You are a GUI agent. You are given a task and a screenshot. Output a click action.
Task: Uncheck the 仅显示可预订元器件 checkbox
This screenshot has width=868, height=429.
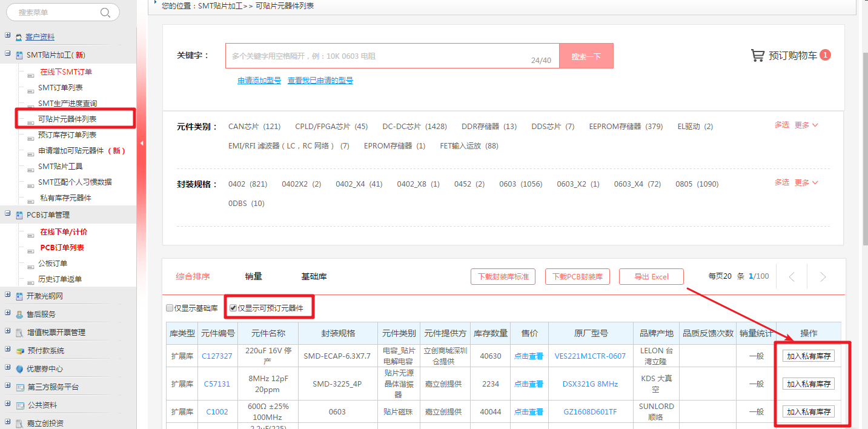233,308
